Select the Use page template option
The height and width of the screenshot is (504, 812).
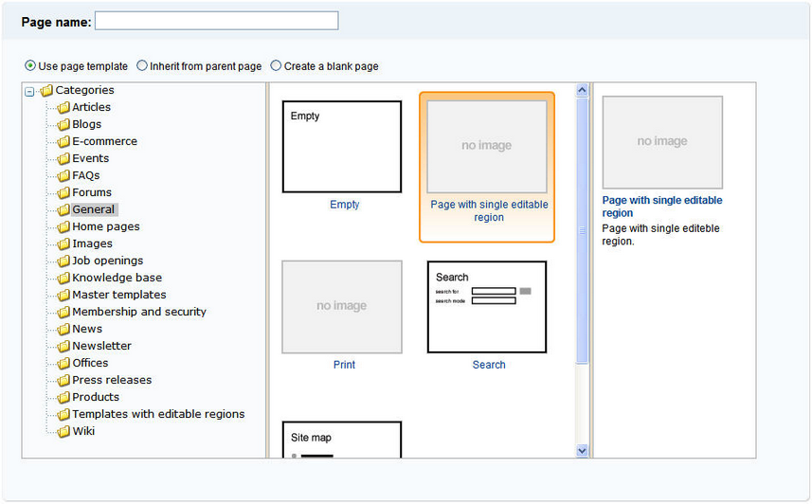[30, 65]
